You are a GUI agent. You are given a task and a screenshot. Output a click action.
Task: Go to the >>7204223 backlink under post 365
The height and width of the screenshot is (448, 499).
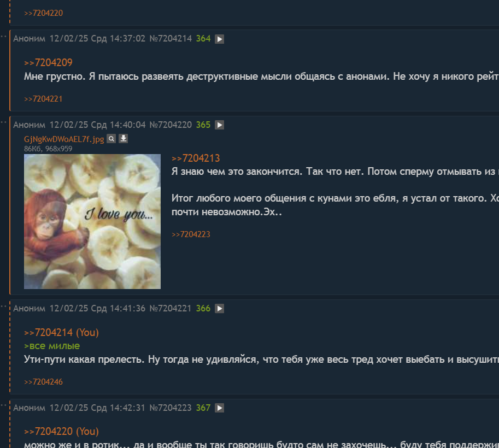click(x=191, y=234)
